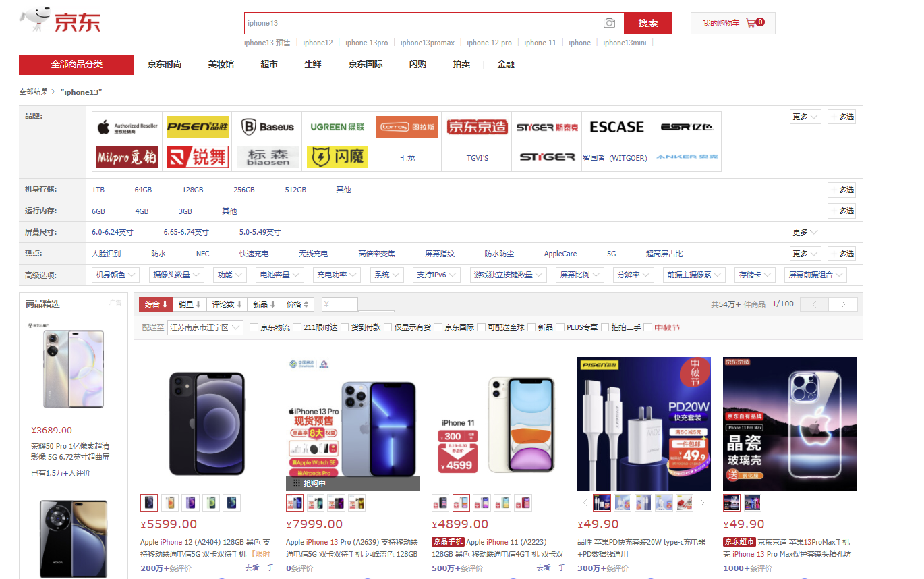Go to 京东时尚 in navigation
This screenshot has height=579, width=924.
click(165, 65)
